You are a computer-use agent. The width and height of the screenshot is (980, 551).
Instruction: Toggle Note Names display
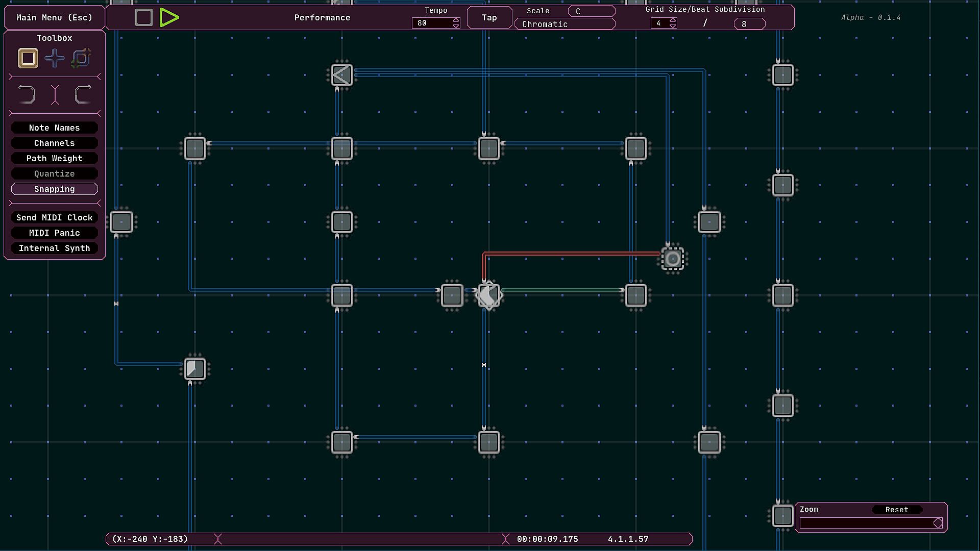[55, 128]
